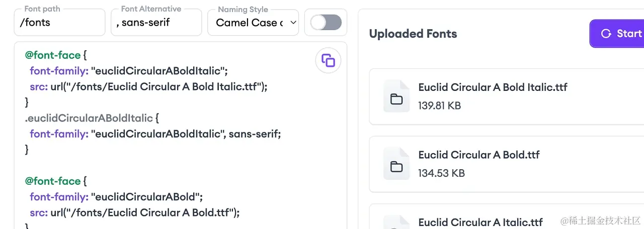The height and width of the screenshot is (229, 644).
Task: Open the Naming Style dropdown
Action: tap(253, 23)
